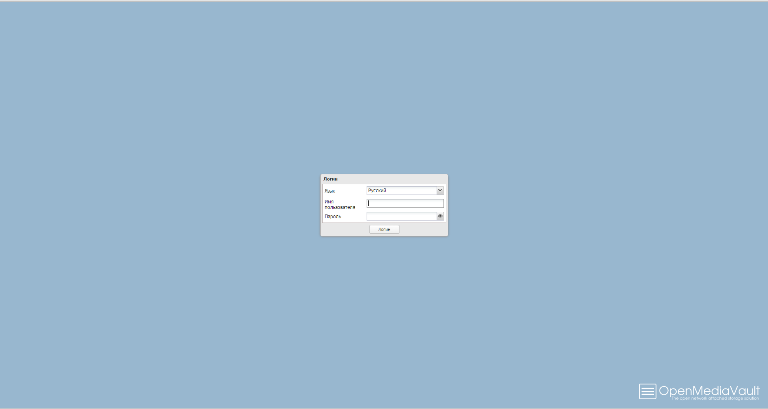Focus the username input field

[x=405, y=203]
